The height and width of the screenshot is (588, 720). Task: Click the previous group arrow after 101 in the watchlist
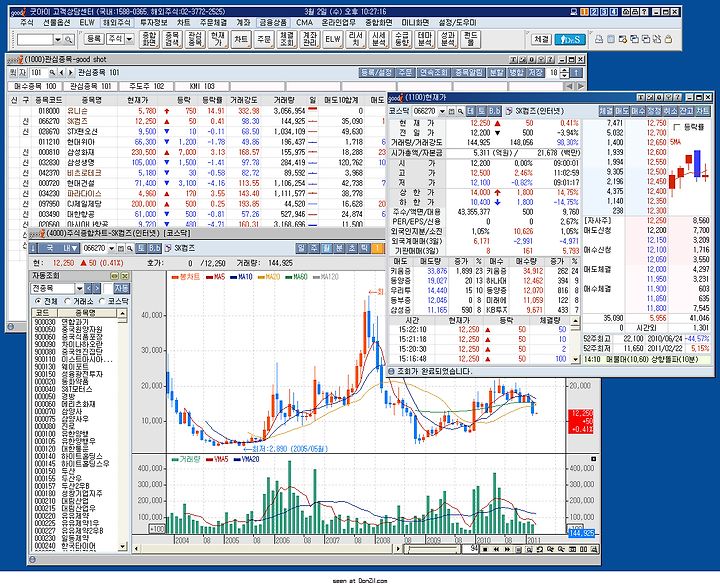pos(62,73)
